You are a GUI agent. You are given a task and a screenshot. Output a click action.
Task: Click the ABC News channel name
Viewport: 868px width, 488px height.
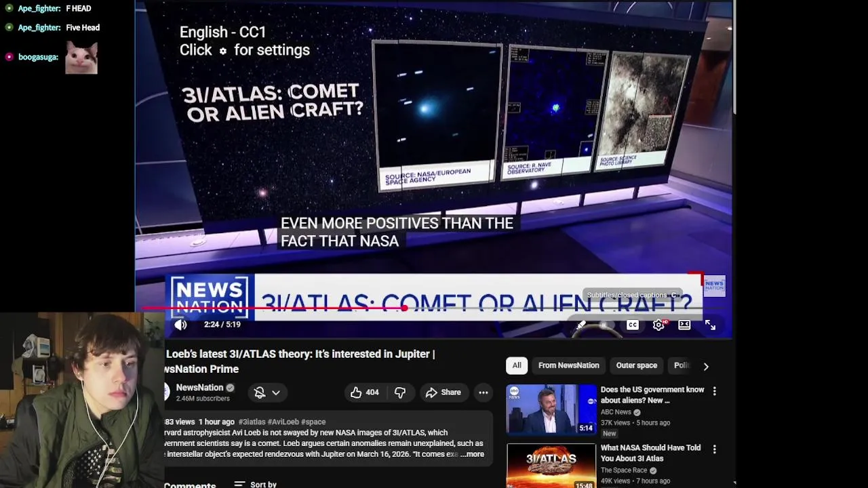tap(616, 412)
